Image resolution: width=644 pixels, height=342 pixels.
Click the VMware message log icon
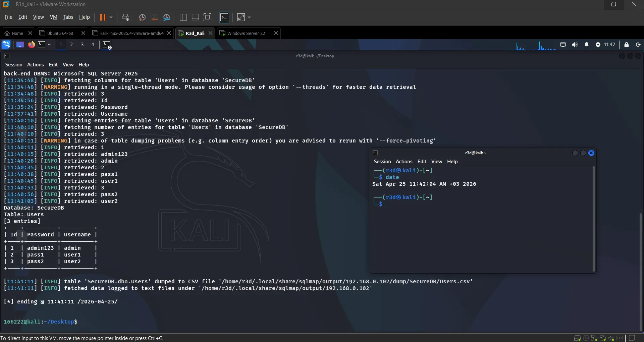click(x=632, y=338)
